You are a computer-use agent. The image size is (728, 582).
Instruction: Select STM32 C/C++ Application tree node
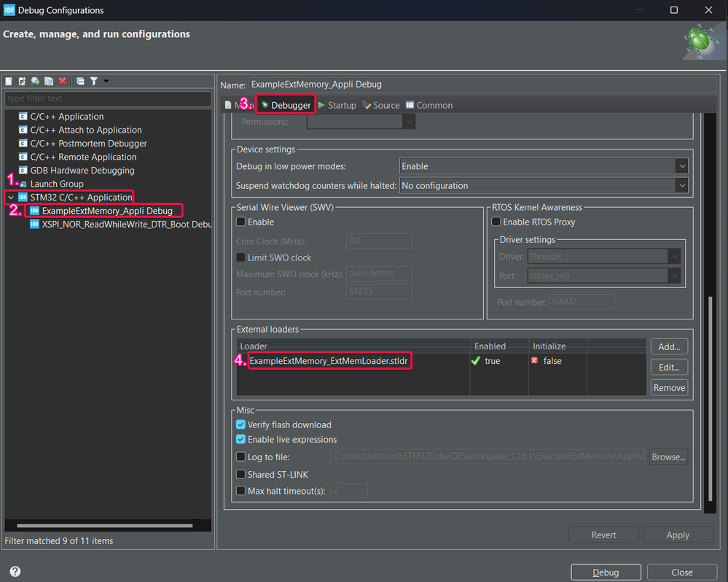[x=81, y=198]
